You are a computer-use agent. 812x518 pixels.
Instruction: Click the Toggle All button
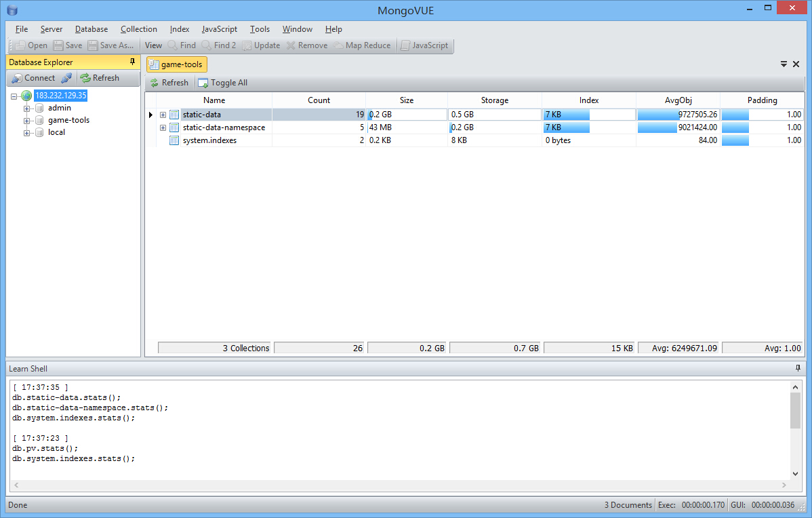tap(223, 83)
